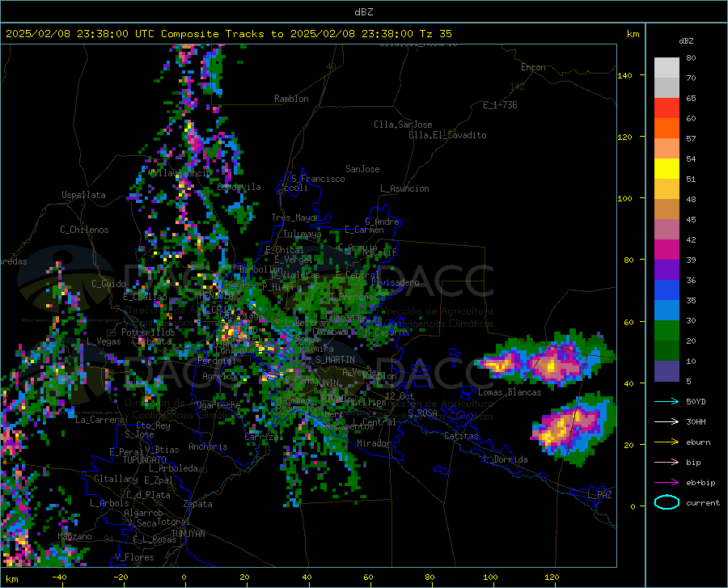Select the 48 dBZ tan color swatch
Image resolution: width=728 pixels, height=588 pixels.
pyautogui.click(x=667, y=209)
